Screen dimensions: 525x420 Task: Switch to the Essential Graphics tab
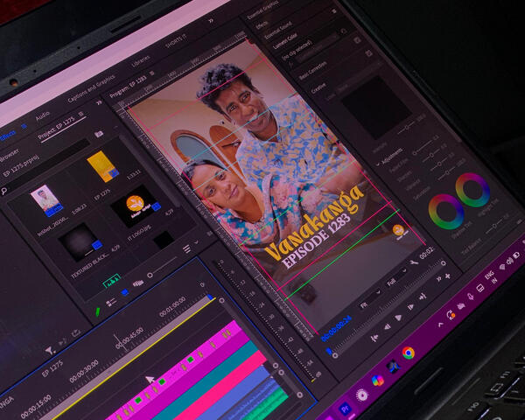(x=262, y=10)
